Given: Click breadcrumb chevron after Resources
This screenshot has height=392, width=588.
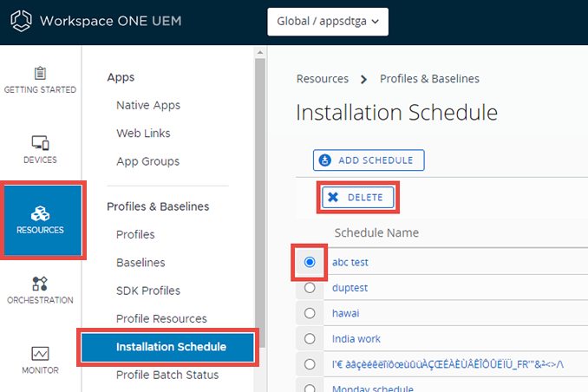Looking at the screenshot, I should [x=363, y=79].
